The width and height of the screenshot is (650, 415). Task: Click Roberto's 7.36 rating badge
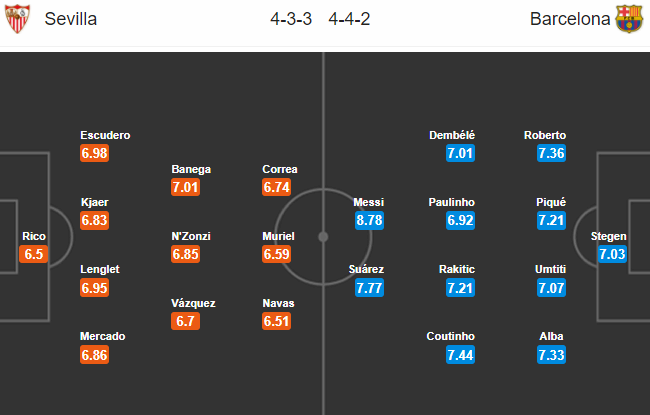(x=551, y=153)
